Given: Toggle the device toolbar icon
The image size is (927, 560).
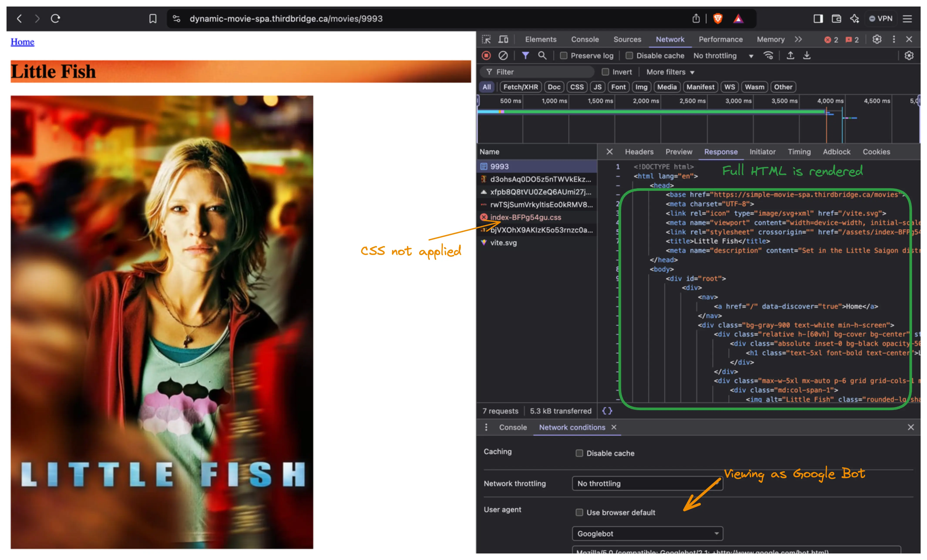Looking at the screenshot, I should 503,39.
